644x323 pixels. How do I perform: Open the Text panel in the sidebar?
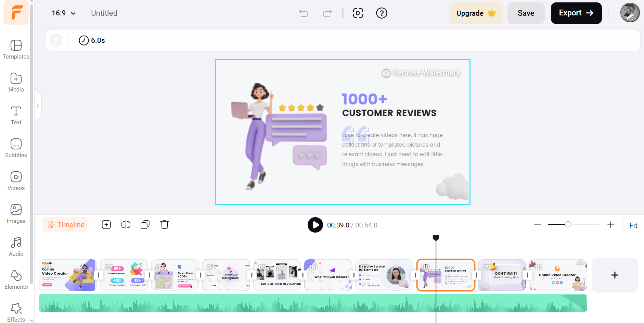[16, 114]
